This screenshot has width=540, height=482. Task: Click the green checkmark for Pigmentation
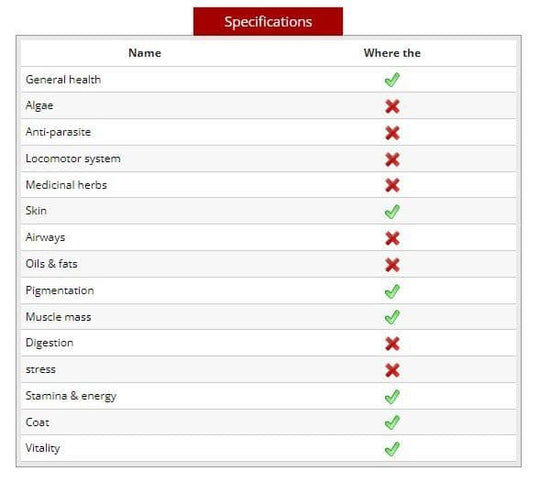click(x=392, y=291)
